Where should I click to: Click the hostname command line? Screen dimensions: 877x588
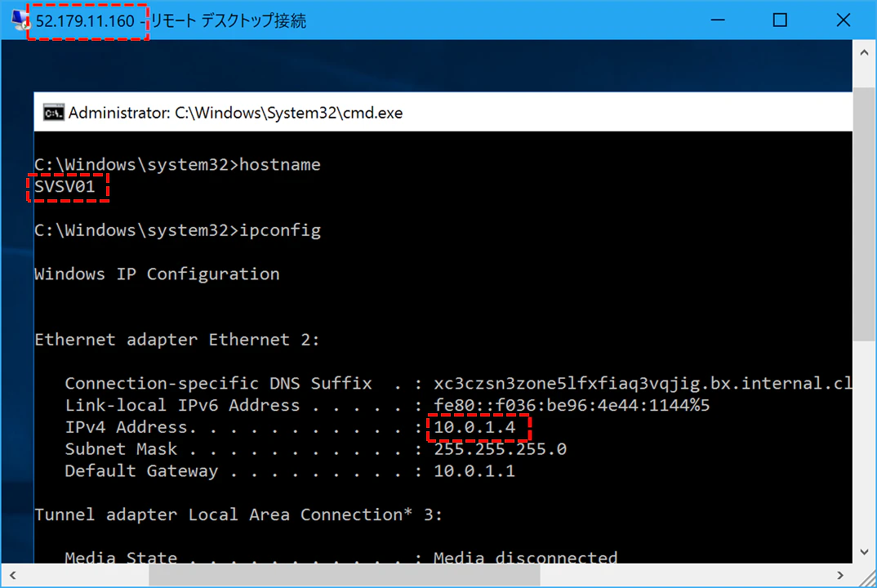click(x=177, y=164)
